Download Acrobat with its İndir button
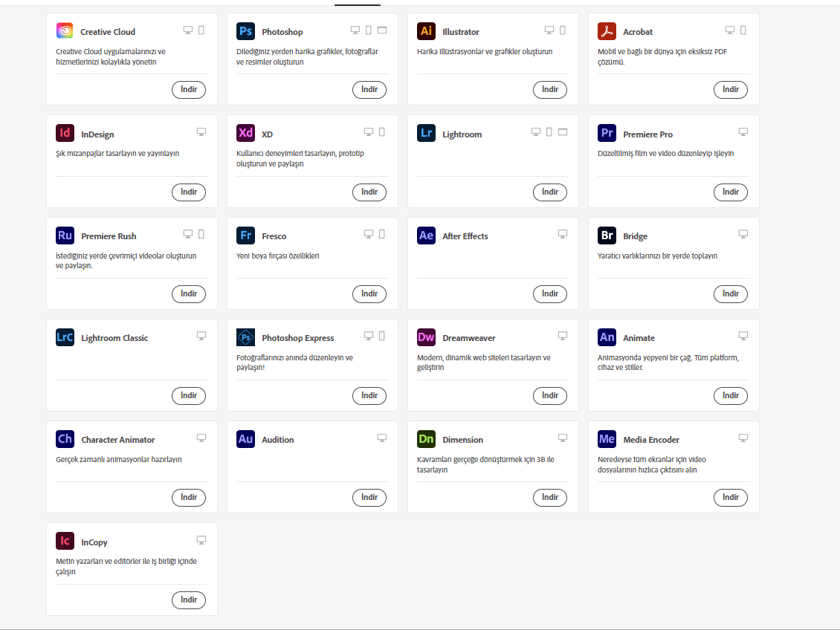Viewport: 840px width, 630px height. pyautogui.click(x=730, y=89)
